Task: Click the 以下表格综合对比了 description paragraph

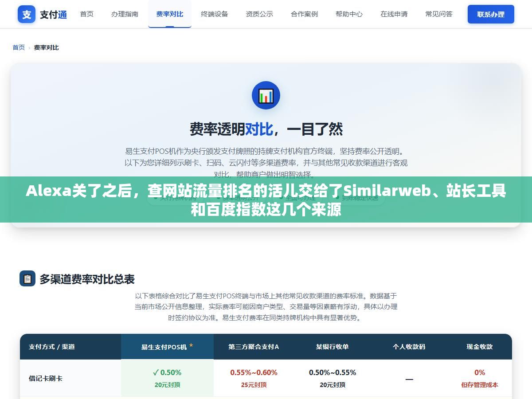Action: coord(266,306)
